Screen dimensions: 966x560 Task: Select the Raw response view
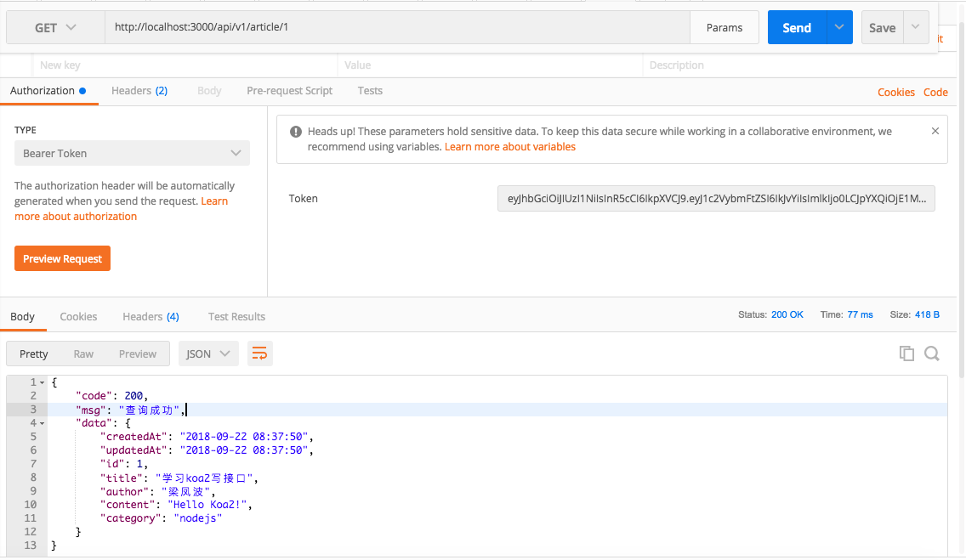pyautogui.click(x=83, y=354)
